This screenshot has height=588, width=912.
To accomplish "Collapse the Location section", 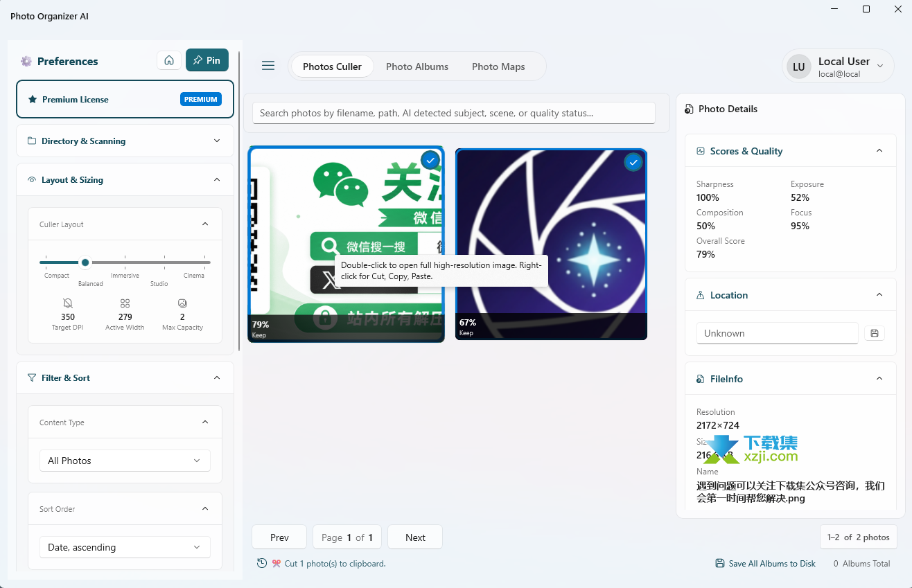I will 879,295.
